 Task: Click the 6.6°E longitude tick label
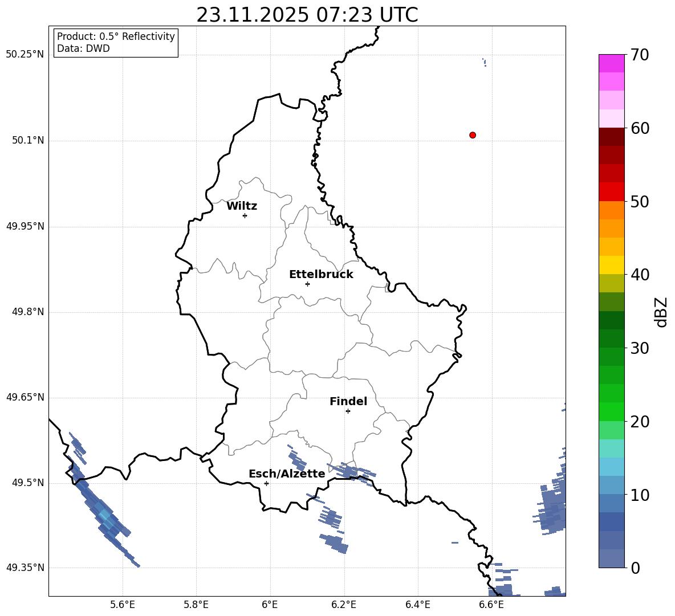click(491, 605)
